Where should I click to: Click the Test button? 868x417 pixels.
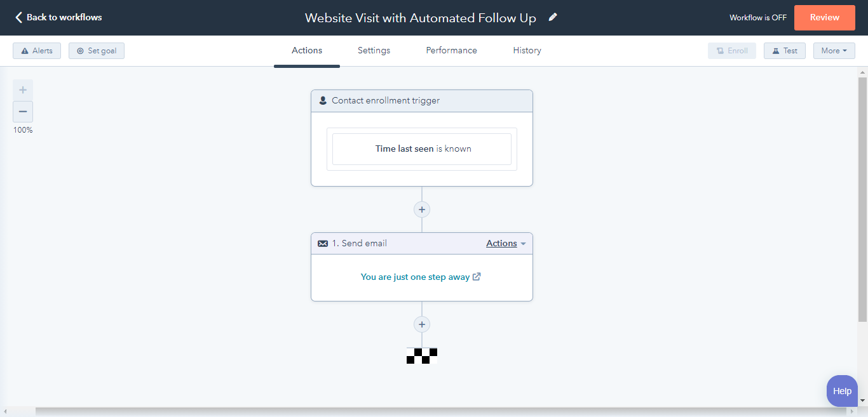click(785, 51)
